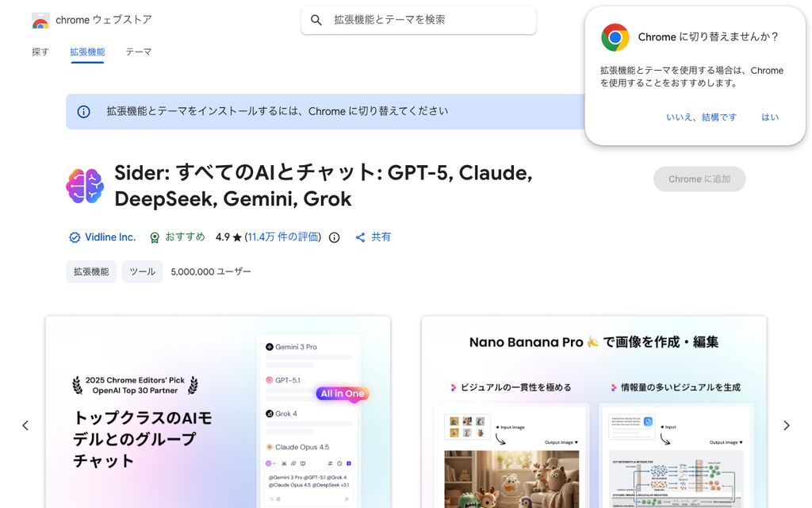This screenshot has height=508, width=812.
Task: Click the info icon in blue banner
Action: [x=83, y=111]
